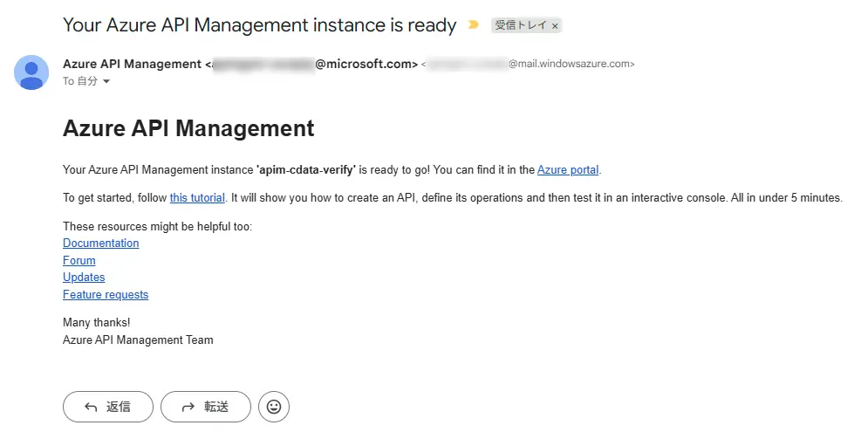Image resolution: width=868 pixels, height=439 pixels.
Task: Click the 転送 forward button
Action: 206,407
